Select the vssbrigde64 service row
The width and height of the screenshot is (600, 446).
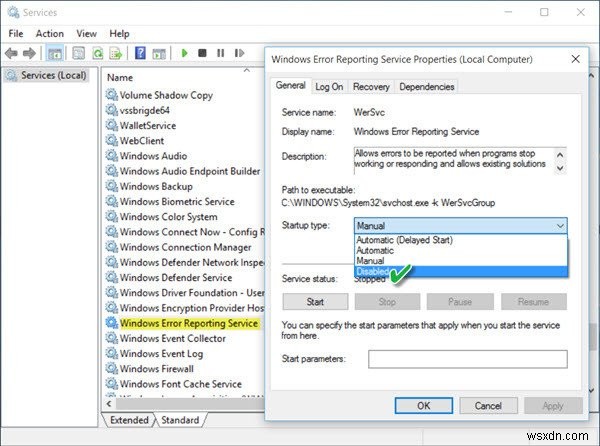click(144, 110)
